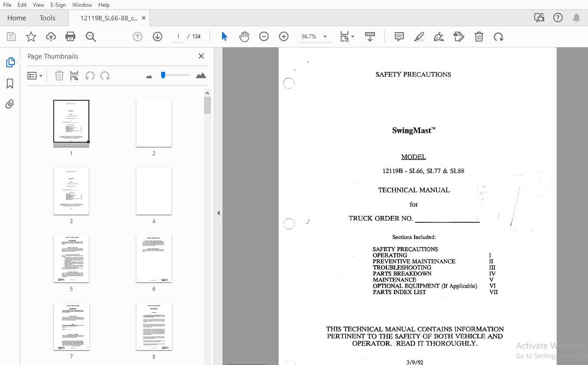Click the Stamp tool icon
The height and width of the screenshot is (365, 588).
[459, 37]
